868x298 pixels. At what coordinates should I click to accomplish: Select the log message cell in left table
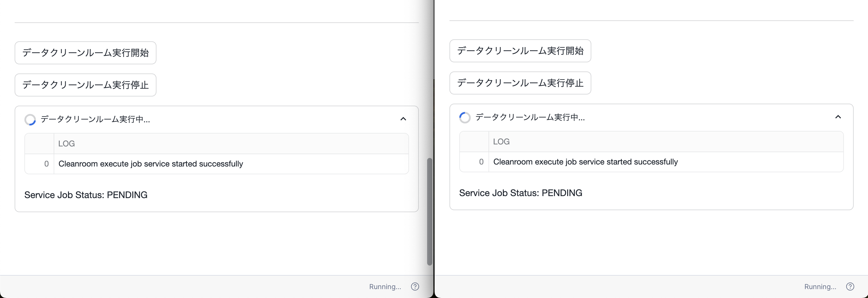click(151, 164)
